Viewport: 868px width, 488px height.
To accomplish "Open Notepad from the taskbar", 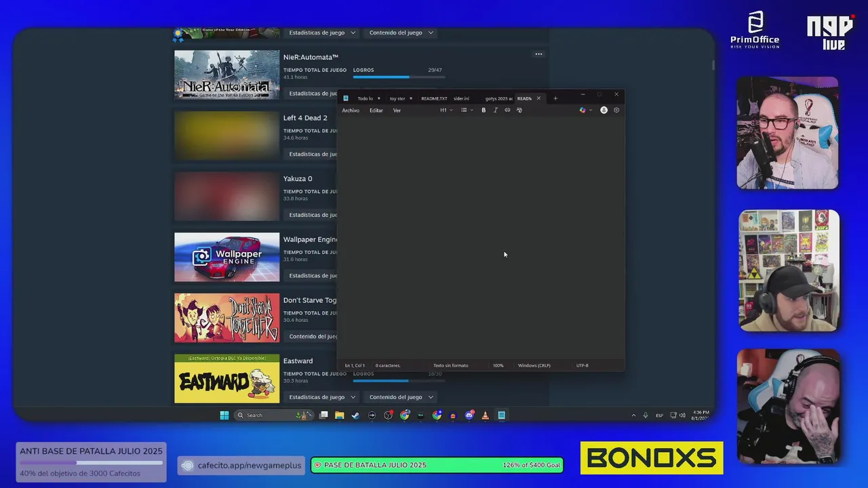I will click(x=502, y=415).
